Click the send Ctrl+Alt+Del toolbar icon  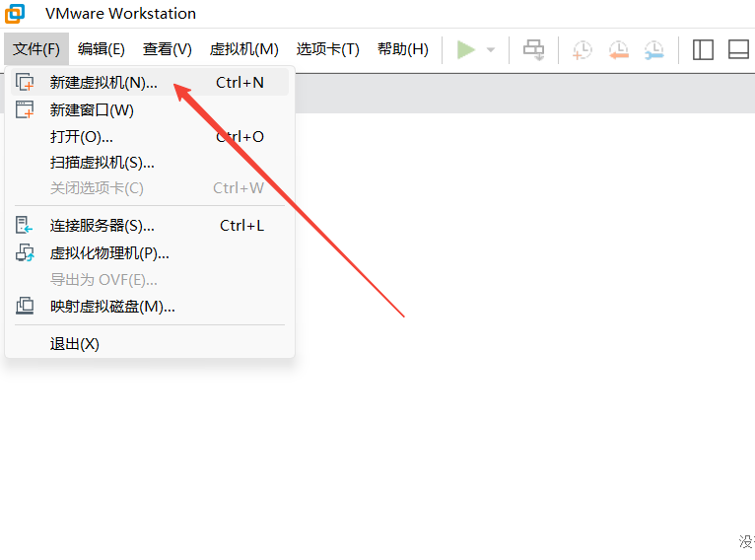tap(533, 49)
